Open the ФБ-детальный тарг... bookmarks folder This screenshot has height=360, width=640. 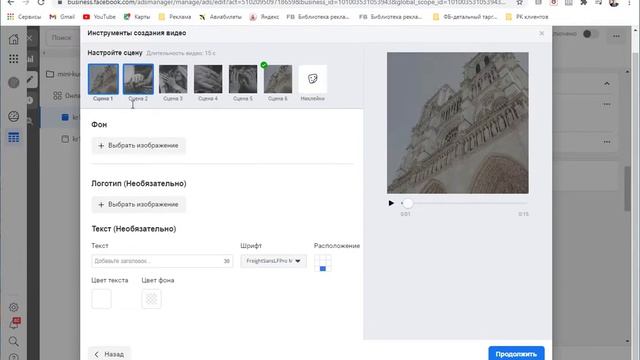pos(465,17)
